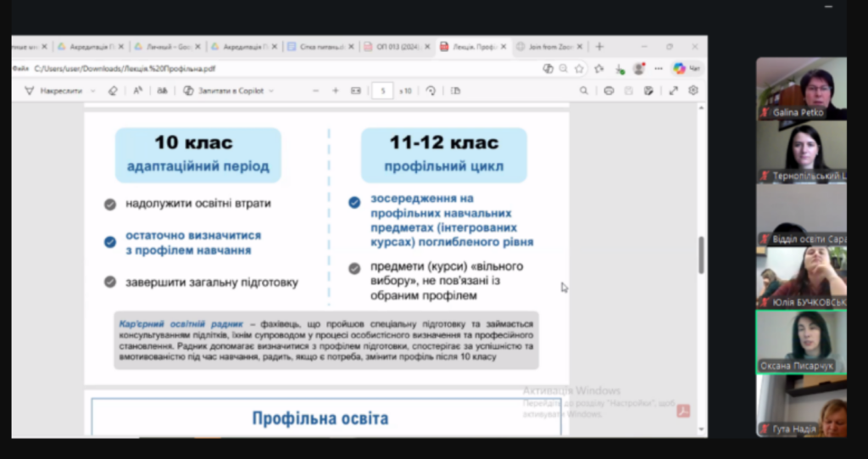Zoom in with the plus icon
This screenshot has height=459, width=868.
point(335,91)
